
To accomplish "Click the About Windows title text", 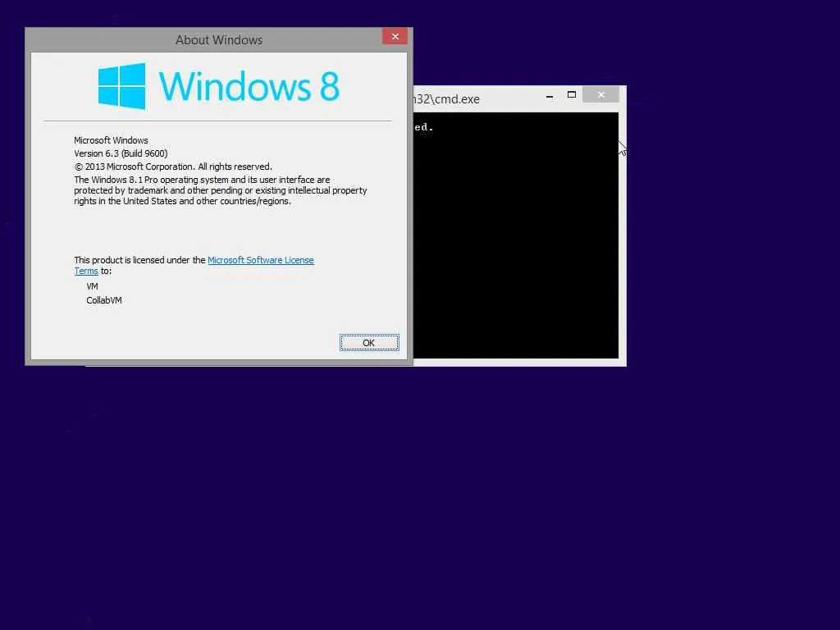I will (x=219, y=40).
